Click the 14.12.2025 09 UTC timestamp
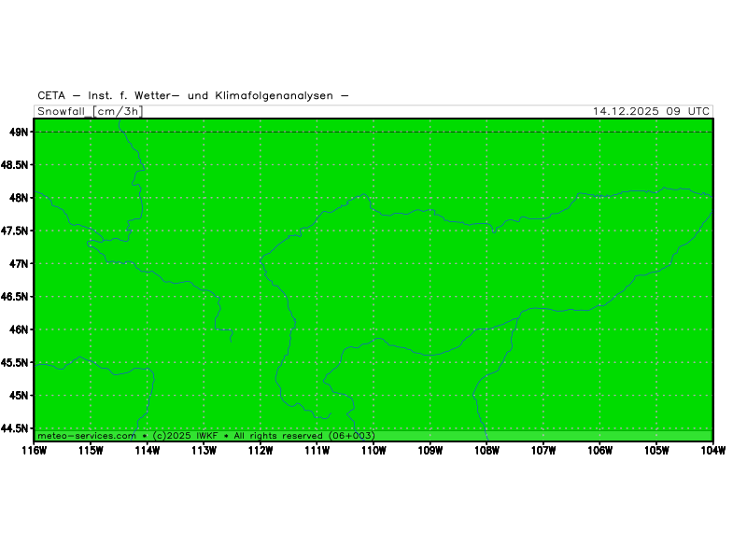This screenshot has height=560, width=747. (651, 111)
